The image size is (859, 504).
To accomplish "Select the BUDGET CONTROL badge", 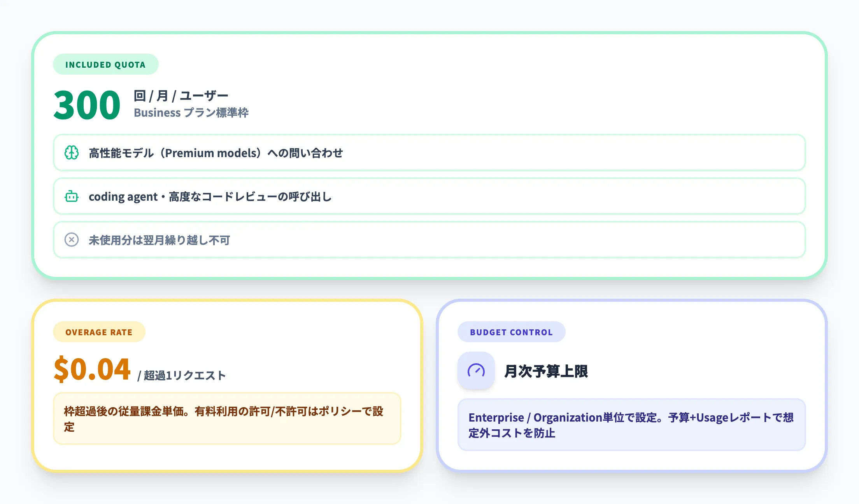I will 511,332.
